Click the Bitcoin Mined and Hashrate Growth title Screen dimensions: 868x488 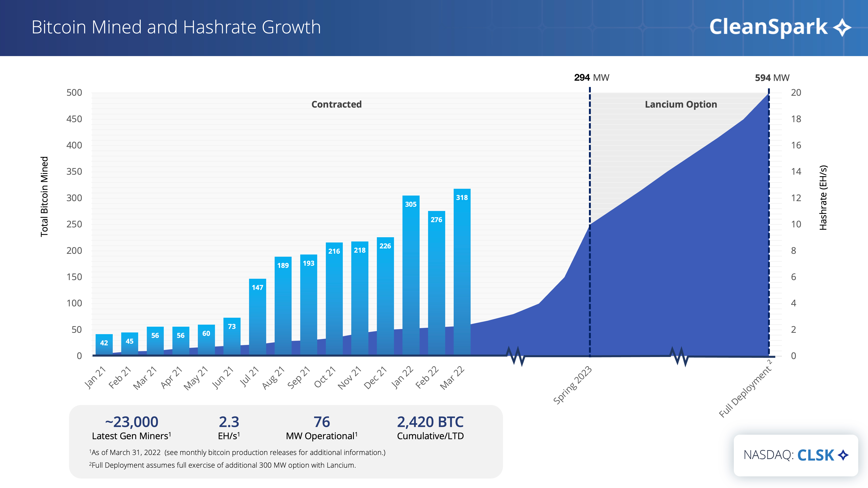pyautogui.click(x=176, y=27)
